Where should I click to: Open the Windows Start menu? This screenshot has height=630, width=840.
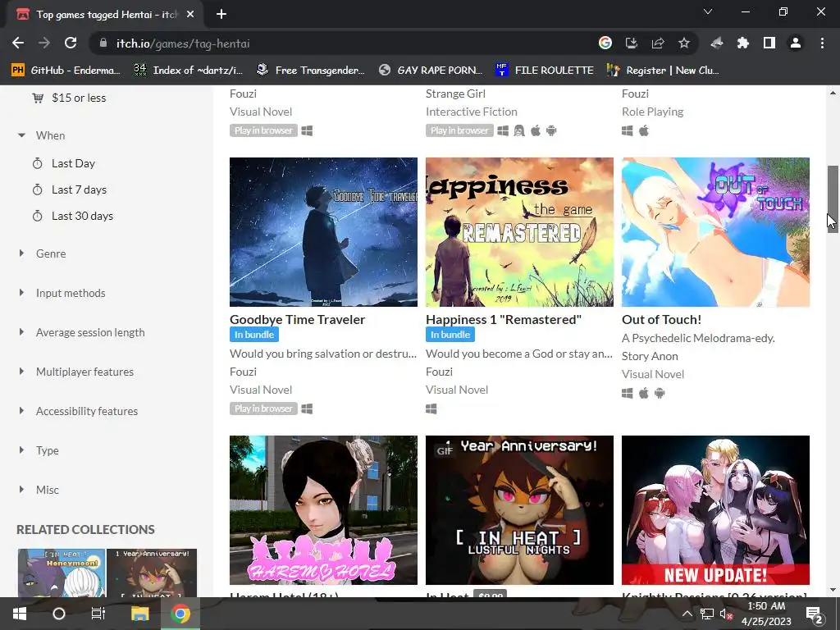point(20,614)
